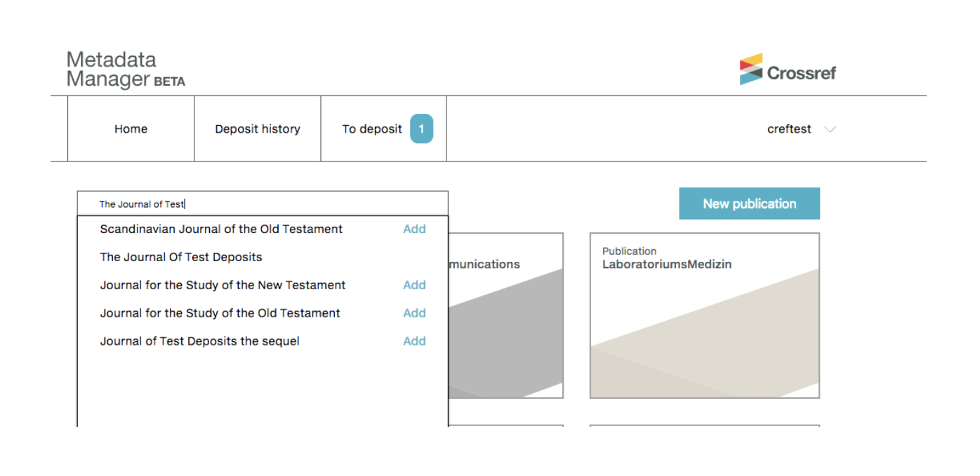Add Journal of Test Deposits the sequel
980x476 pixels.
tap(414, 341)
